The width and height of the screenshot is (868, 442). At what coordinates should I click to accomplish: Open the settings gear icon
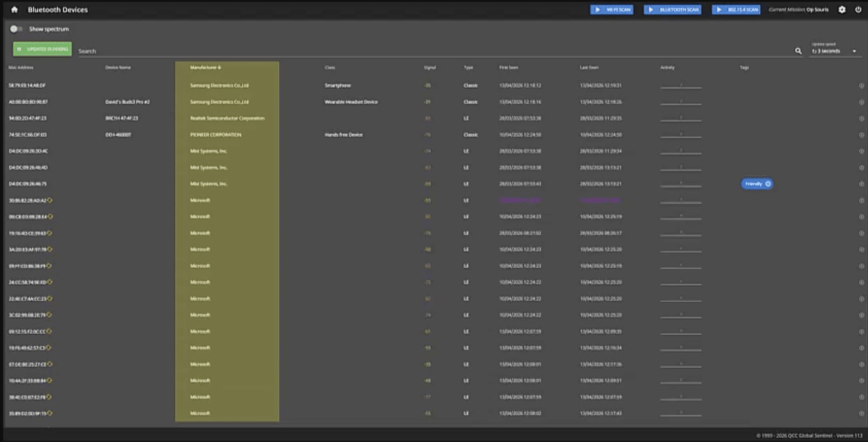[x=842, y=10]
